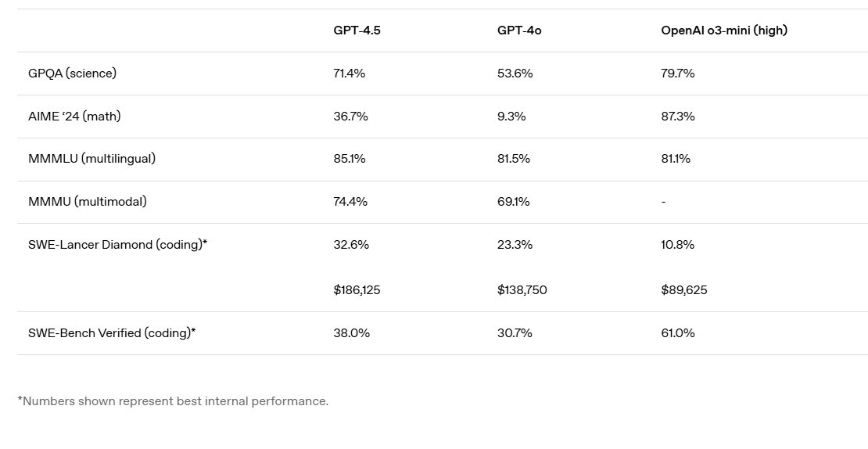The width and height of the screenshot is (868, 449).
Task: Click the GPT-4.5 column header
Action: click(357, 31)
